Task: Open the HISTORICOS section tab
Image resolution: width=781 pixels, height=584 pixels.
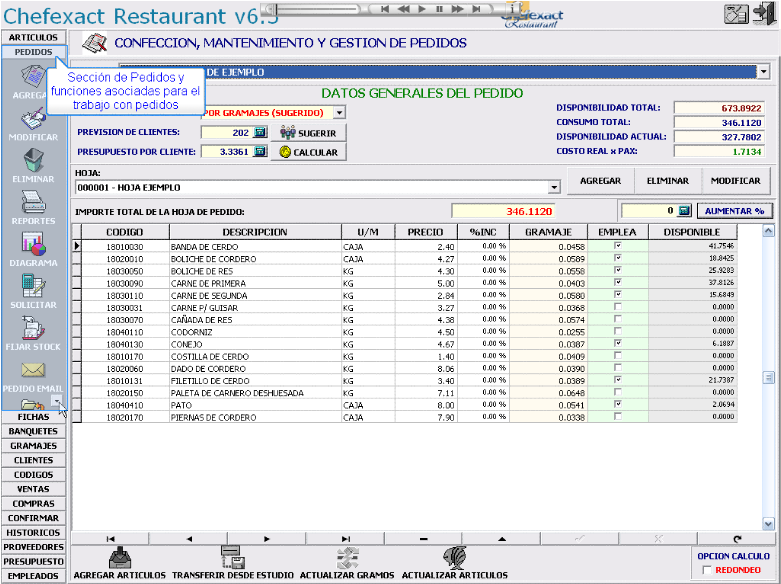Action: pyautogui.click(x=33, y=532)
